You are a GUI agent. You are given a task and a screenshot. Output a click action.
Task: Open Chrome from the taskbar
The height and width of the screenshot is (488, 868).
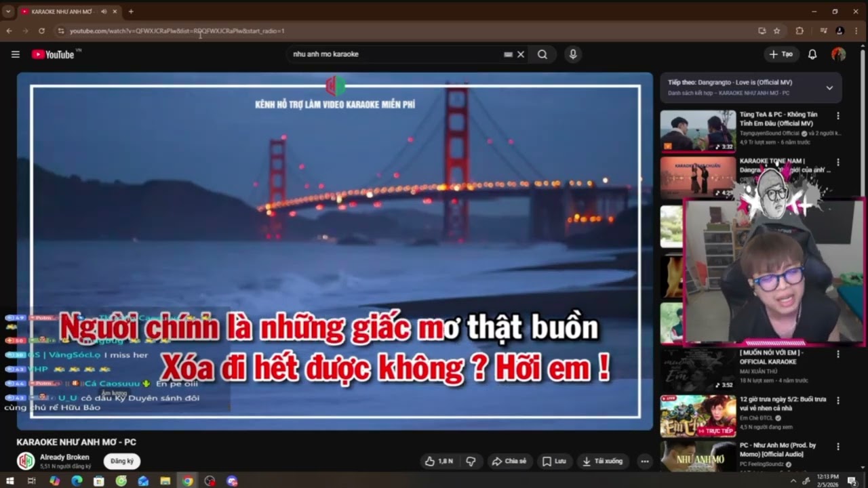(188, 481)
